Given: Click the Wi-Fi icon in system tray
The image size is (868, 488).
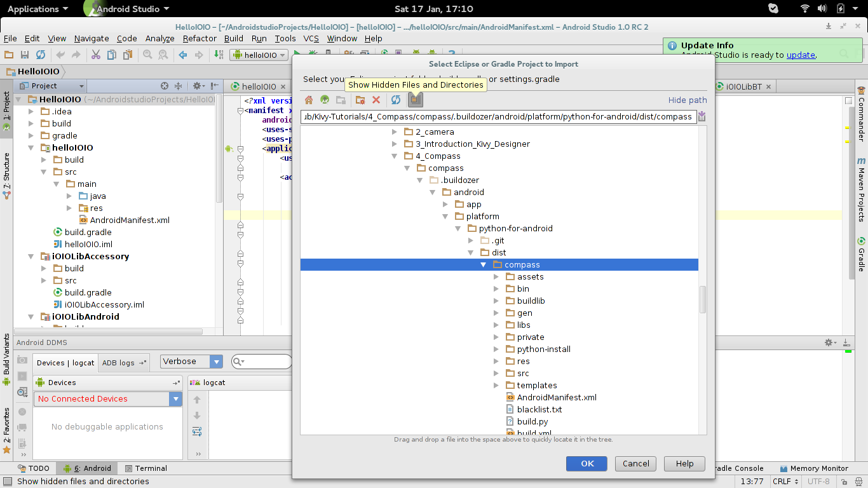Looking at the screenshot, I should coord(804,9).
